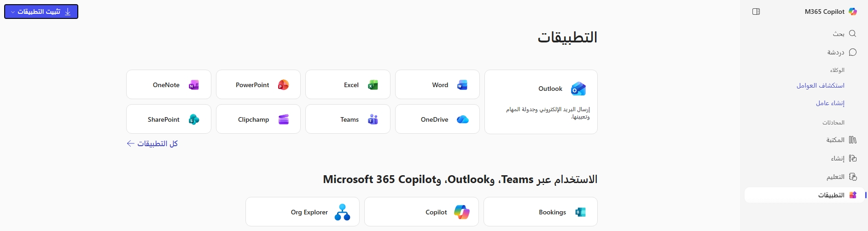This screenshot has width=868, height=231.
Task: Open the Bookings icon
Action: 580,212
